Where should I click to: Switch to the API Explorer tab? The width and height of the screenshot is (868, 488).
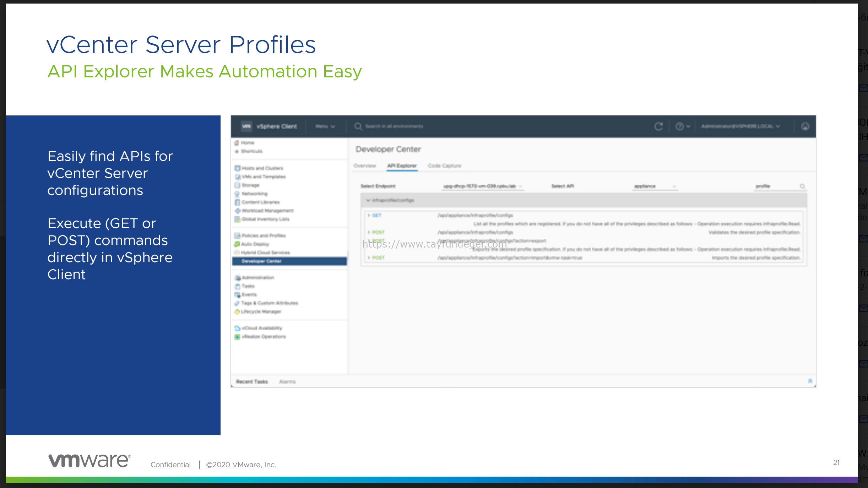tap(402, 166)
